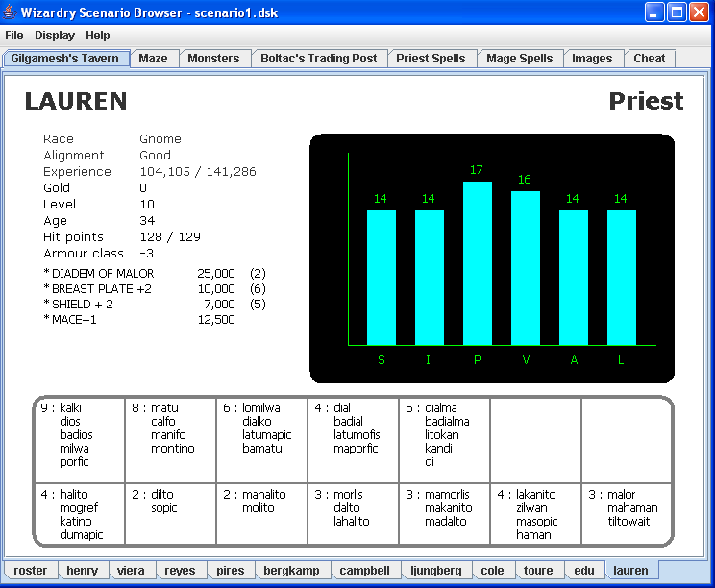Open Boltac's Trading Post tab

click(318, 59)
